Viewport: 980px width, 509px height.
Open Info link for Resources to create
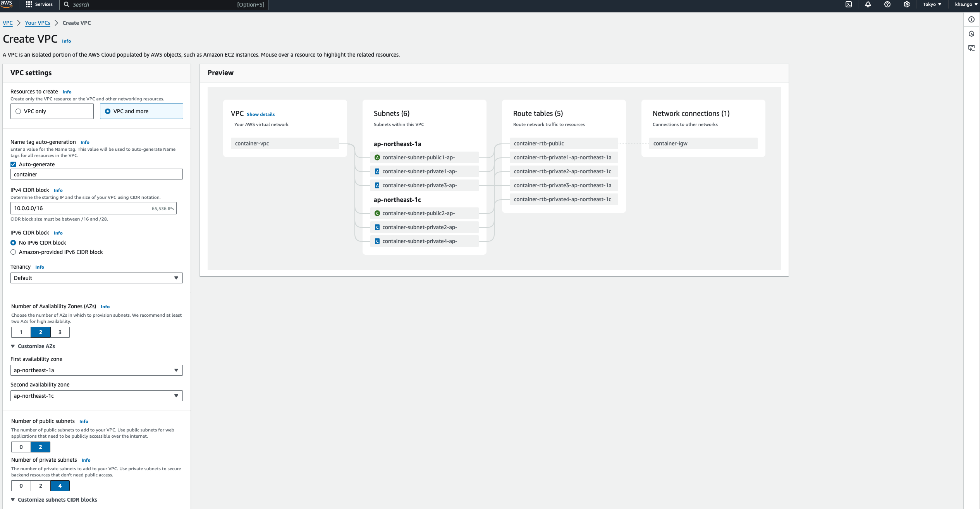click(x=67, y=92)
